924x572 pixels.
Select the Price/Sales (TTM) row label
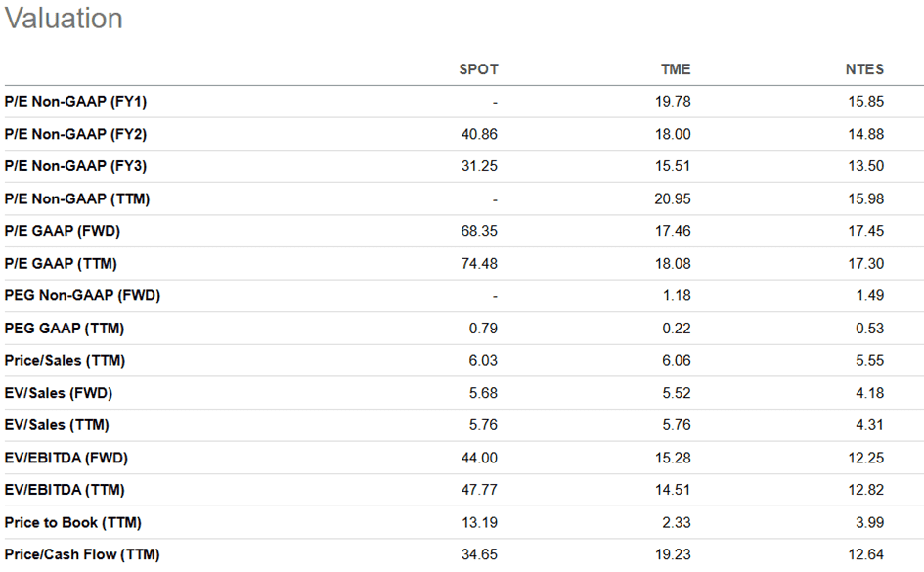pyautogui.click(x=65, y=361)
